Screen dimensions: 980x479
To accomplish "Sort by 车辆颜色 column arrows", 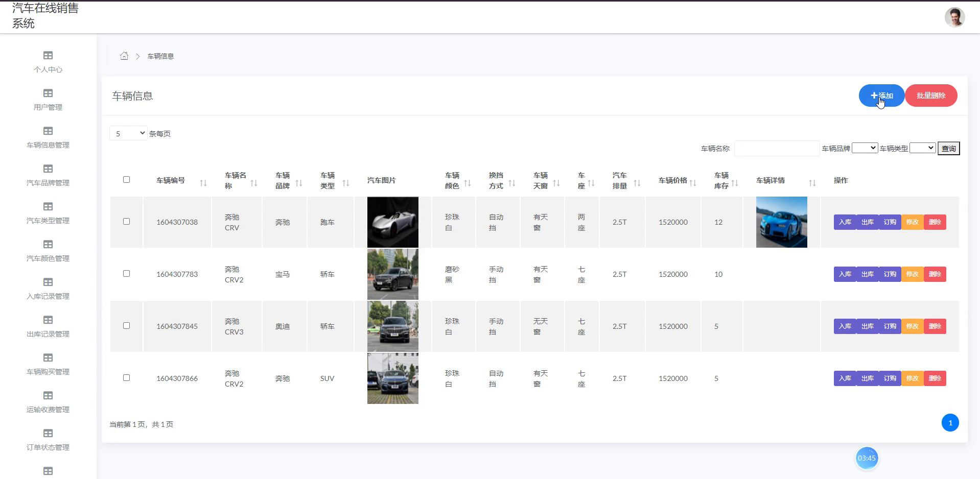I will click(468, 183).
